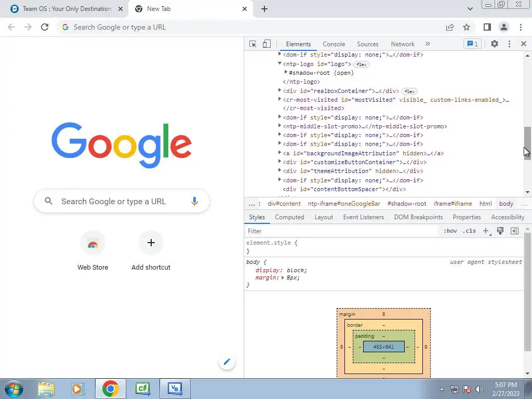
Task: Click the flex badge beside ntp-logo
Action: tap(362, 64)
